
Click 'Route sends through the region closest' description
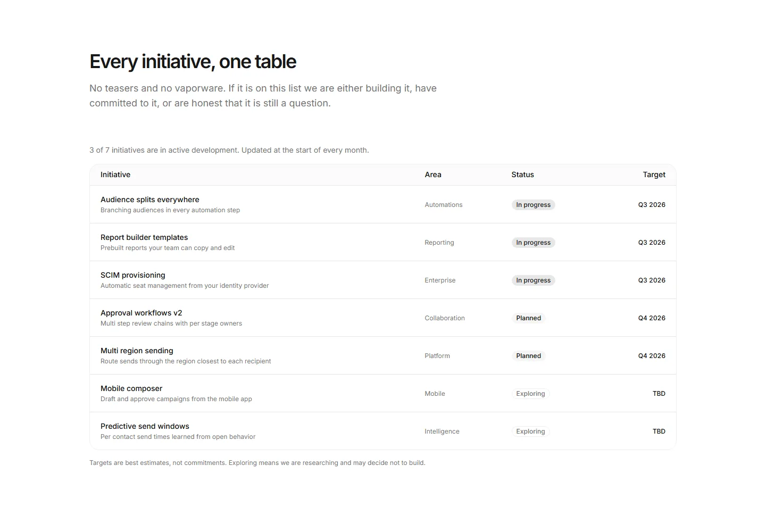[186, 361]
